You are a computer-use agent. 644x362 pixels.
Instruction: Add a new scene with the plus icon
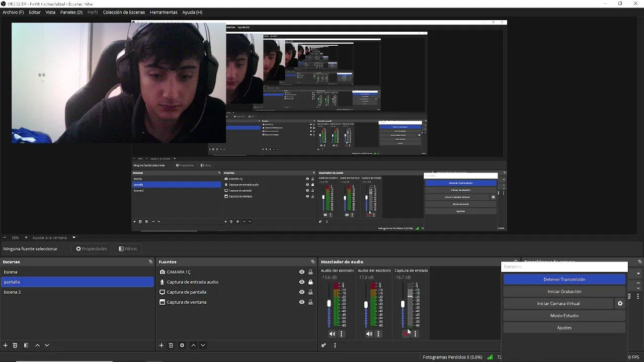(x=6, y=345)
